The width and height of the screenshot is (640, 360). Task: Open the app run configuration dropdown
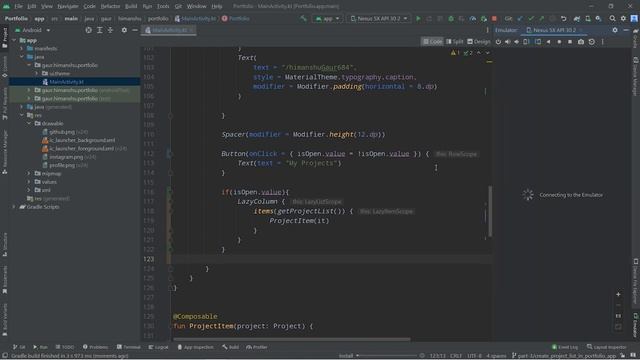(327, 18)
